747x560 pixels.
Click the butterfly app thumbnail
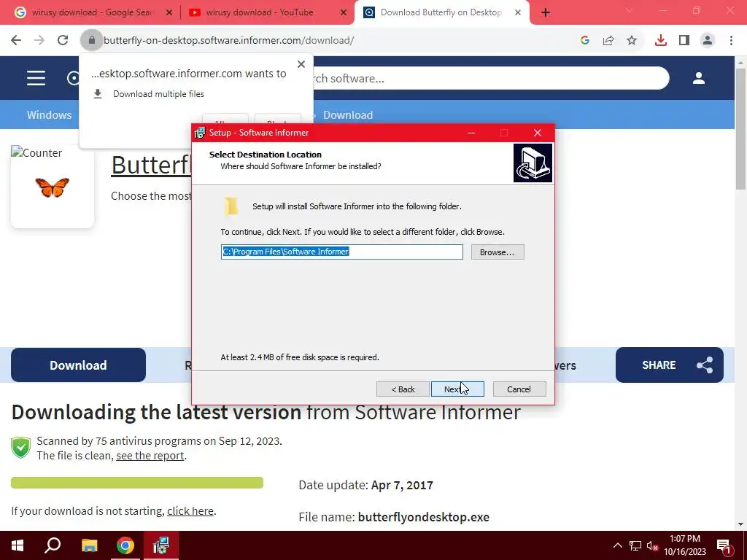coord(53,187)
